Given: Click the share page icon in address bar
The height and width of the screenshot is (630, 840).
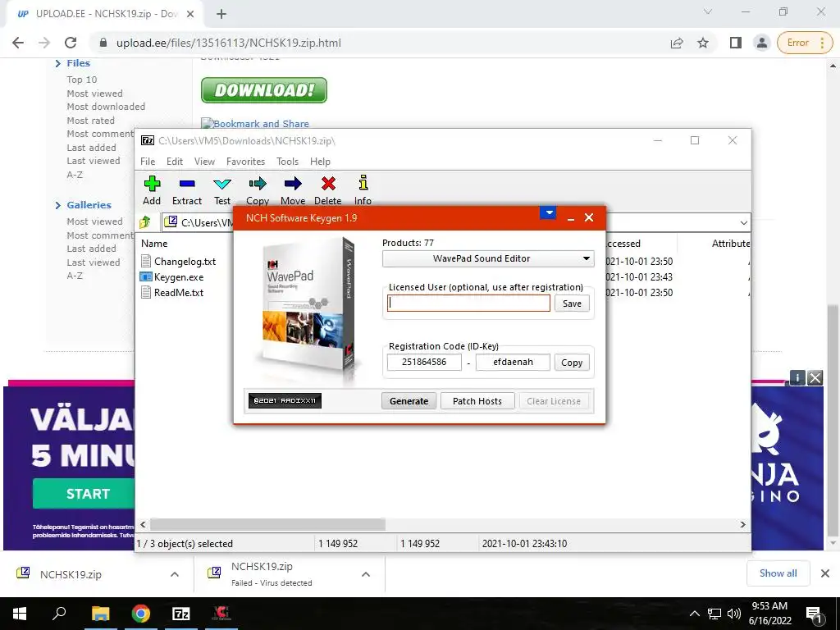Looking at the screenshot, I should (677, 43).
